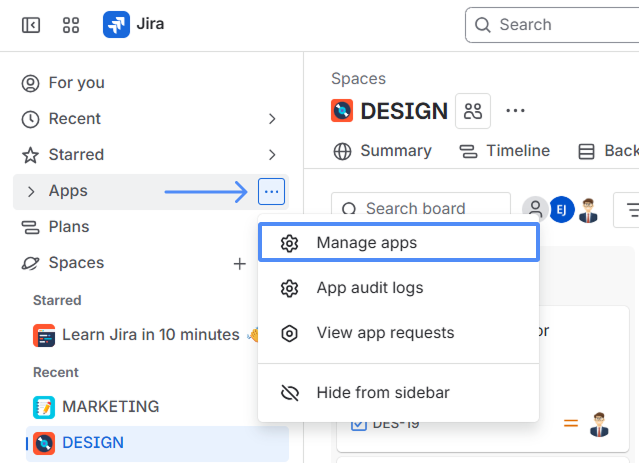Open the MARKETING space
This screenshot has height=463, width=639.
(110, 407)
